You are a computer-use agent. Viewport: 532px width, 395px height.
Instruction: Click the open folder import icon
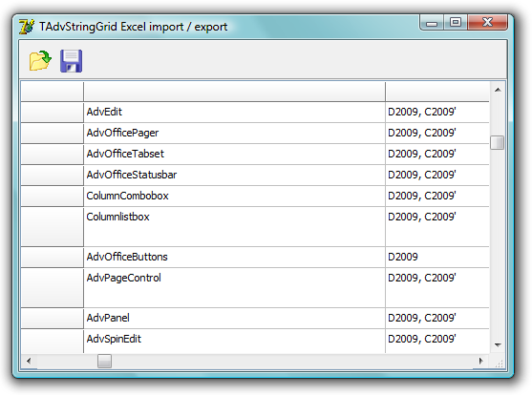40,61
